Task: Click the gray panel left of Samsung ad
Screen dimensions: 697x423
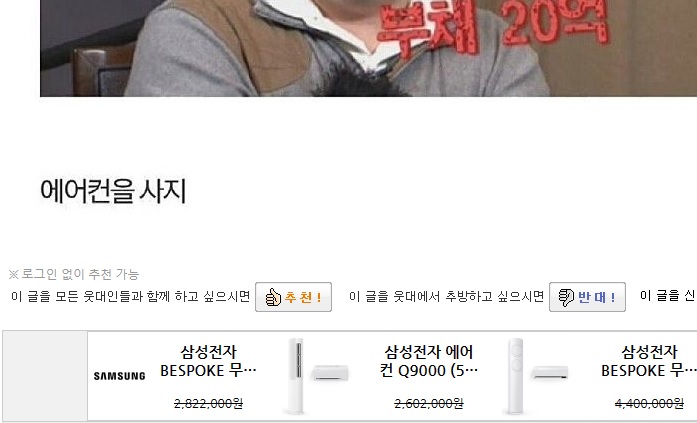Action: coord(45,376)
